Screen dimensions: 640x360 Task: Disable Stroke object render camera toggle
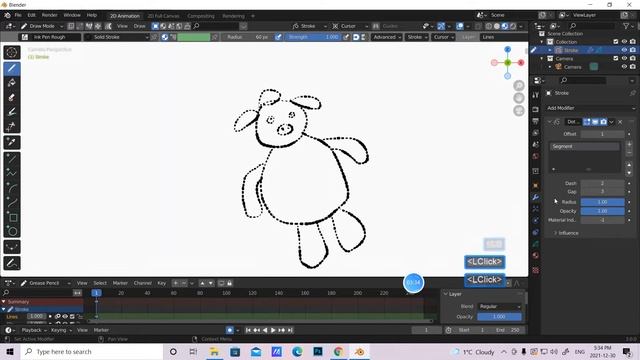633,50
